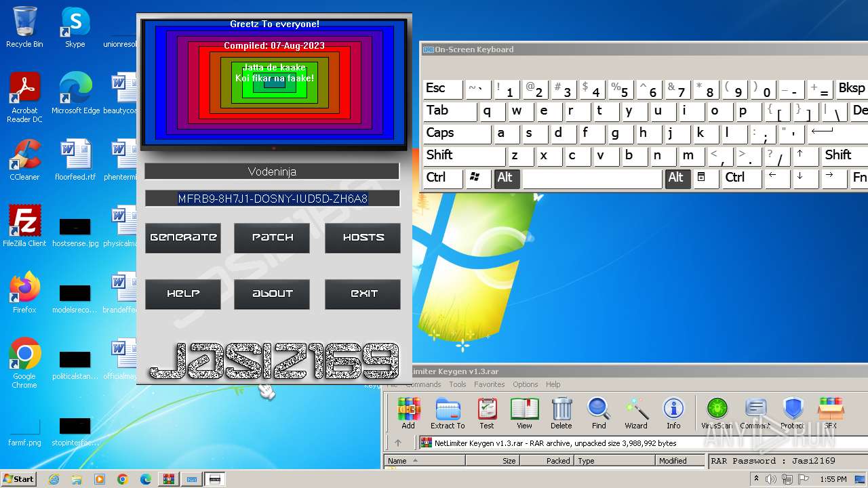Viewport: 868px width, 488px height.
Task: Open Recycle Bin desktop icon
Action: point(24,27)
